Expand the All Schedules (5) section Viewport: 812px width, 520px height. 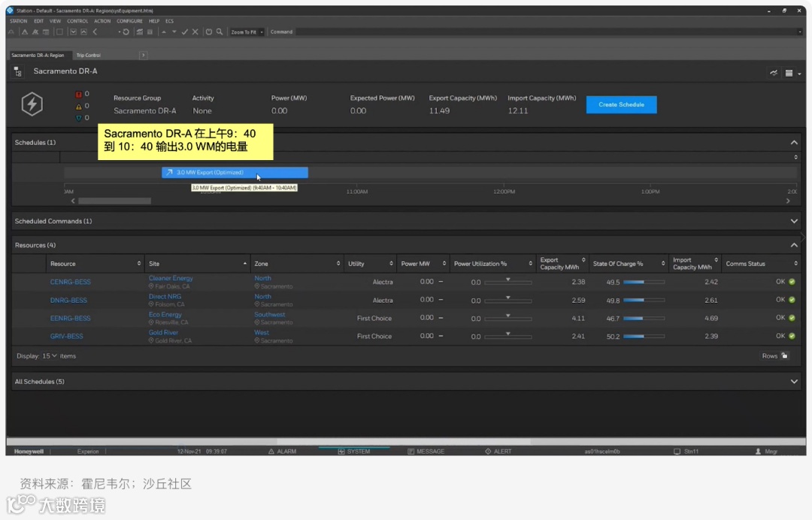click(x=794, y=382)
